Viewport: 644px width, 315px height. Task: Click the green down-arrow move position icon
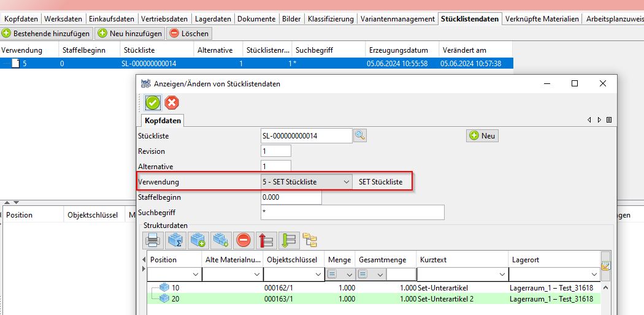point(288,240)
